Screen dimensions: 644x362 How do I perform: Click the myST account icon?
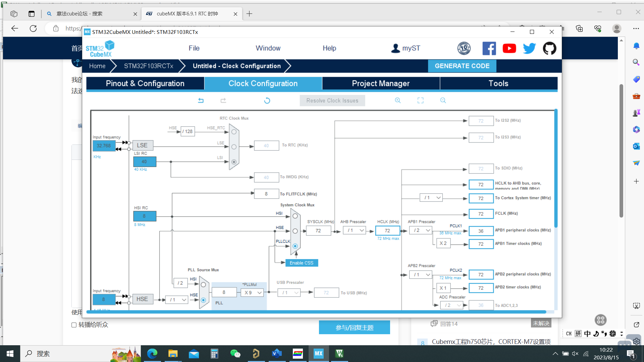coord(395,48)
